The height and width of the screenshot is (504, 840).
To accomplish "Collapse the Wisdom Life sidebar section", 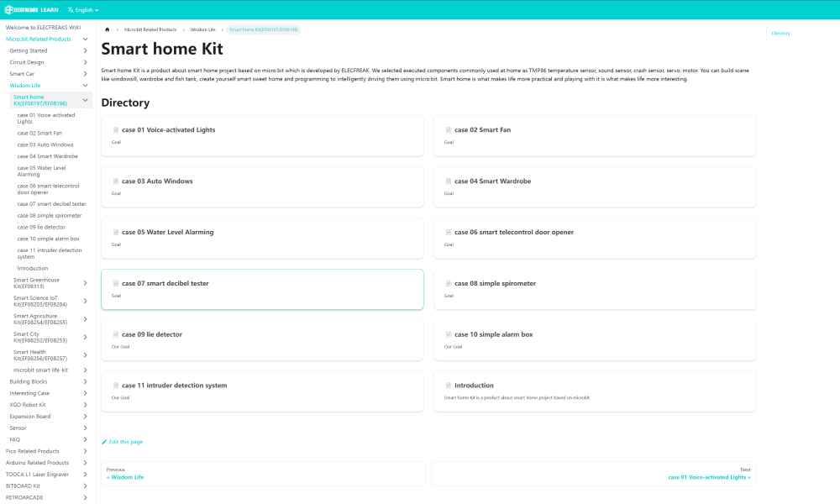I will coord(85,86).
